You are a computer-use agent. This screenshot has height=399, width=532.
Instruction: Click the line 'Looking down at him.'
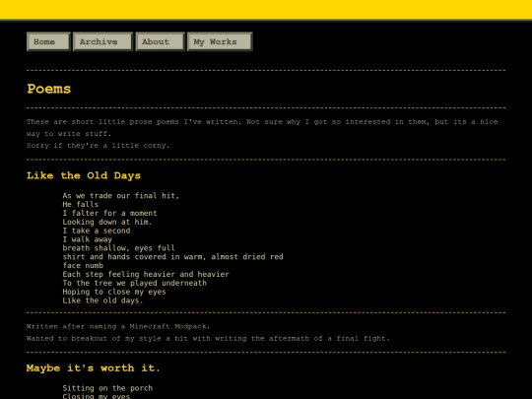(107, 222)
